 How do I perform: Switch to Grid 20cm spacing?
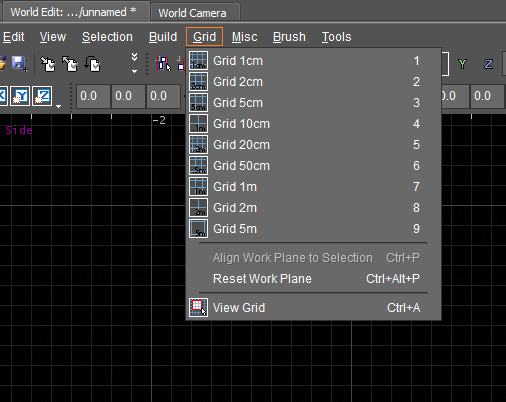click(x=313, y=145)
